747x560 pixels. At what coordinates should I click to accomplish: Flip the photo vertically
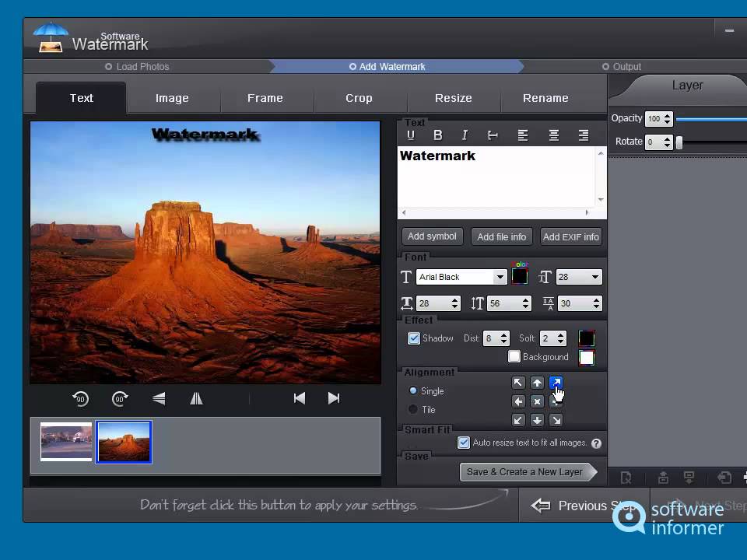[159, 398]
